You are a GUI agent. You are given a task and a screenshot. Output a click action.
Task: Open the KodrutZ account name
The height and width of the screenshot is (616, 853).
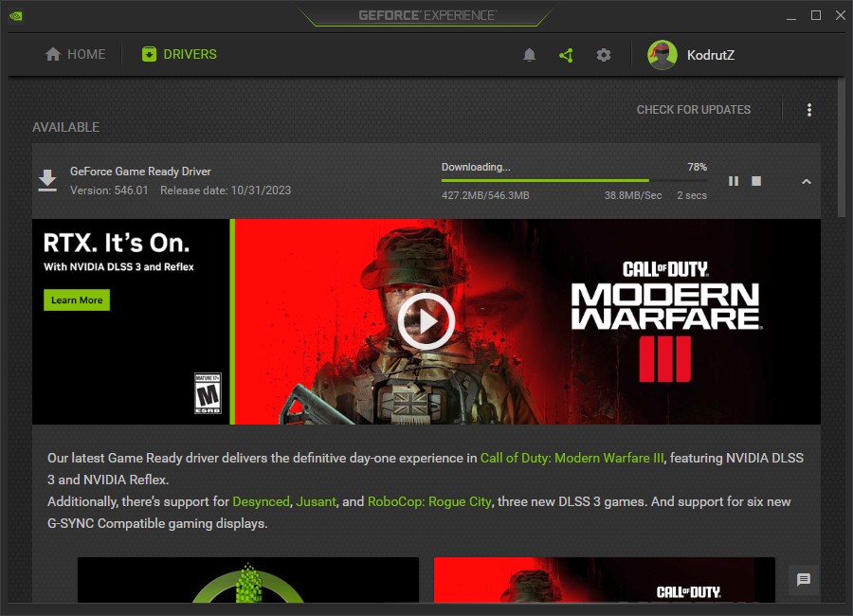(x=711, y=55)
